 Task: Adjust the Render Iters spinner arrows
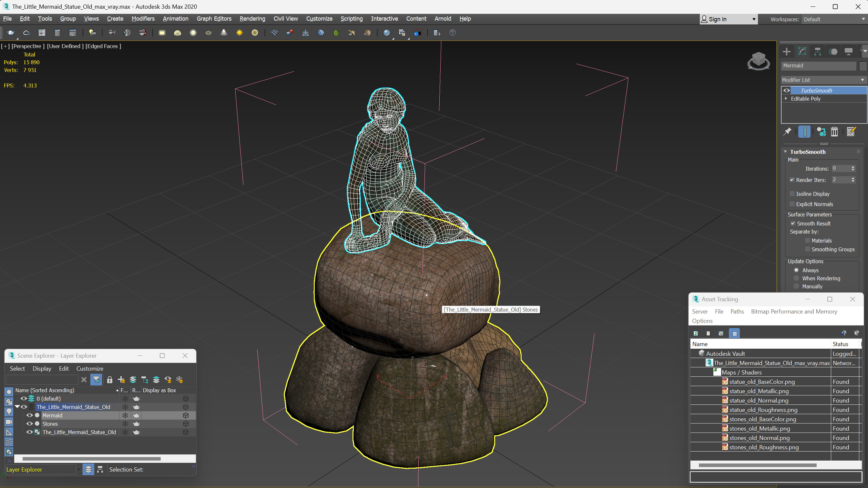click(853, 180)
